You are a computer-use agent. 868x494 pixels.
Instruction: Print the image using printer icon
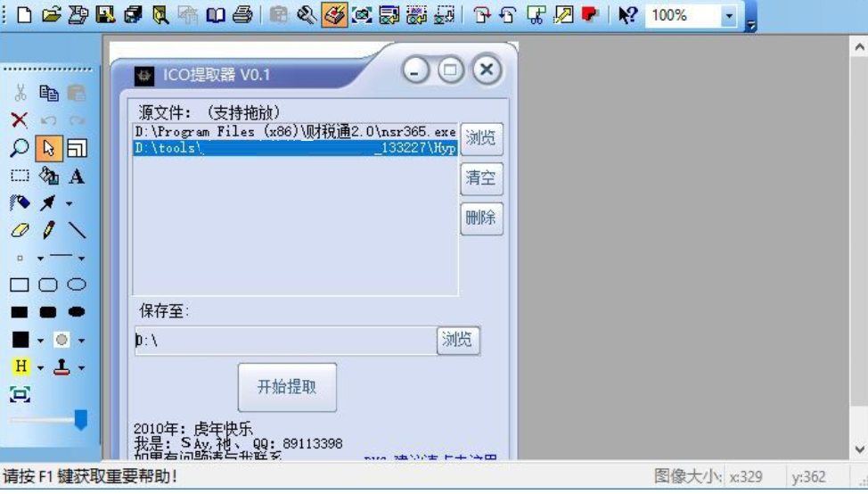pos(242,15)
